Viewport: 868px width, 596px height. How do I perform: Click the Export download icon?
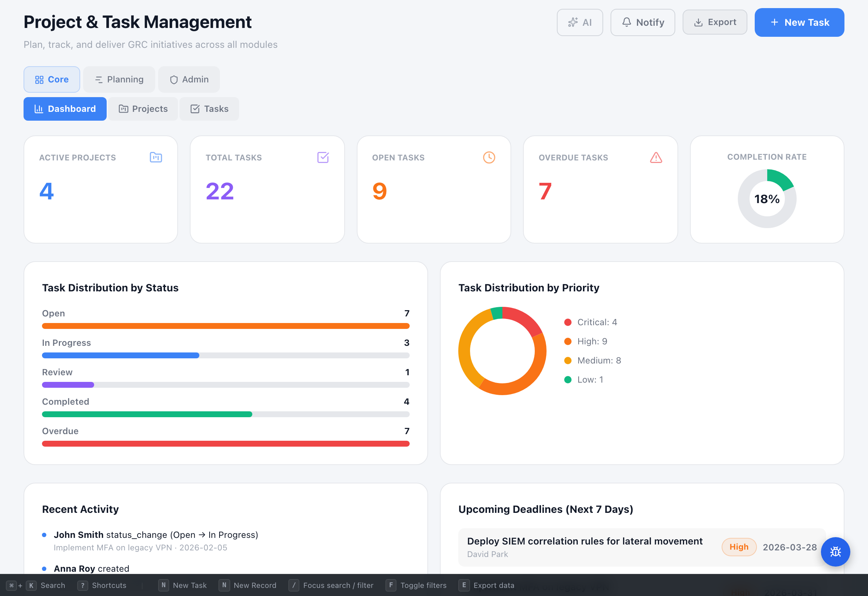click(x=698, y=22)
